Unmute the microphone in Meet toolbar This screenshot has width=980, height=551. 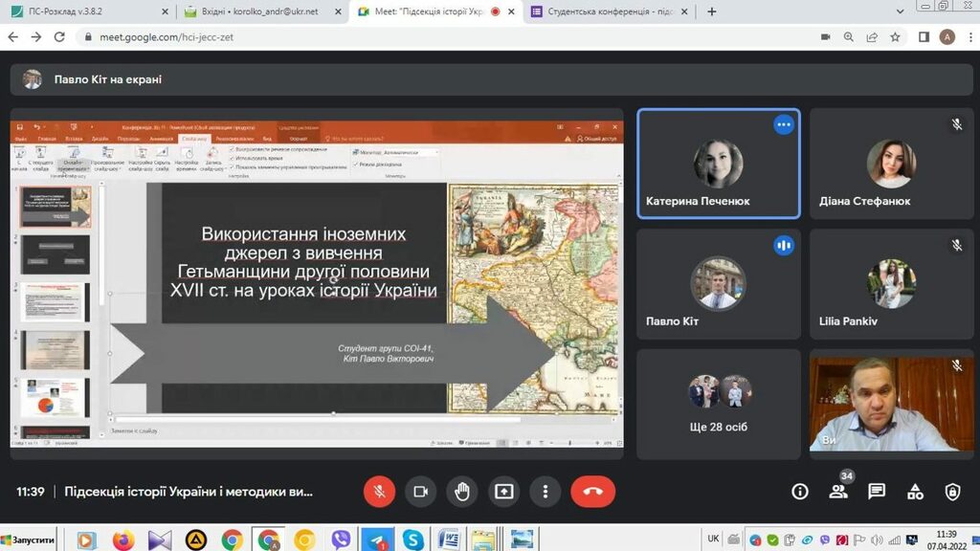pyautogui.click(x=379, y=492)
